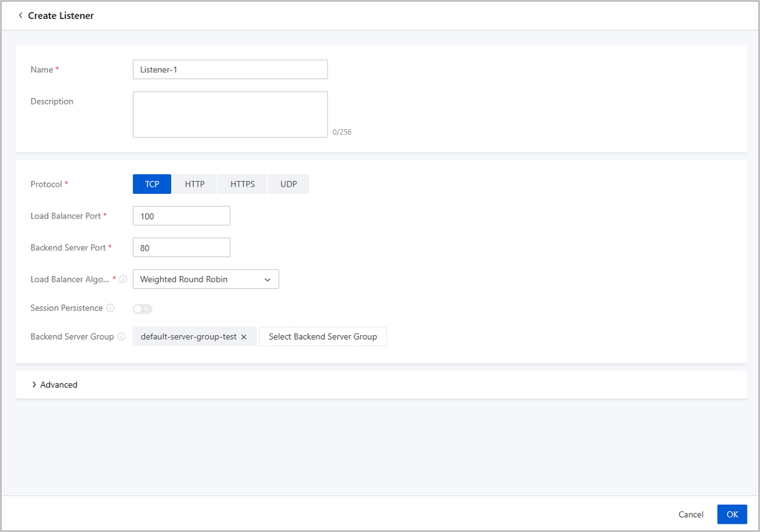Click the Backend Server Port field
This screenshot has height=532, width=760.
181,248
